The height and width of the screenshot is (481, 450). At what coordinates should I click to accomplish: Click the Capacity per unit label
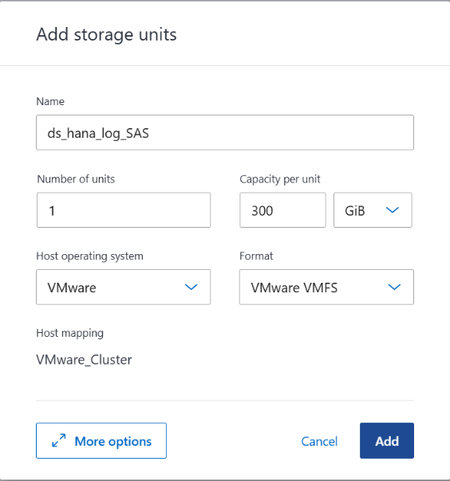pyautogui.click(x=280, y=179)
